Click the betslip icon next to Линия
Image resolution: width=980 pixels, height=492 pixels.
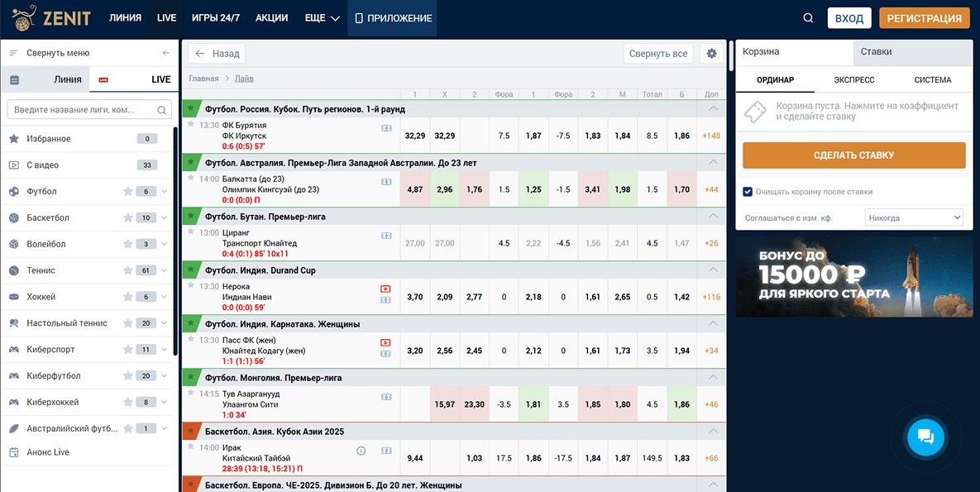(14, 80)
